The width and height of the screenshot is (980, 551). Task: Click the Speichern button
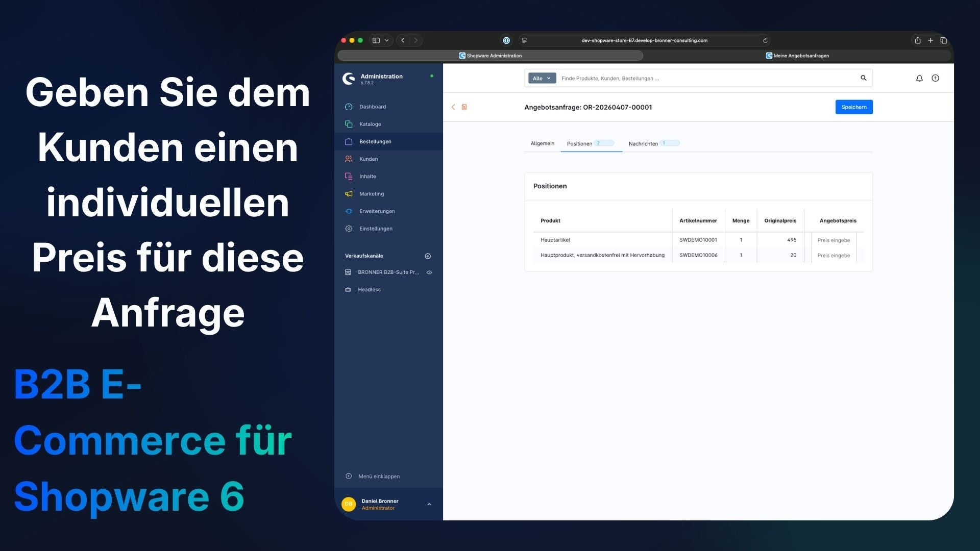854,107
